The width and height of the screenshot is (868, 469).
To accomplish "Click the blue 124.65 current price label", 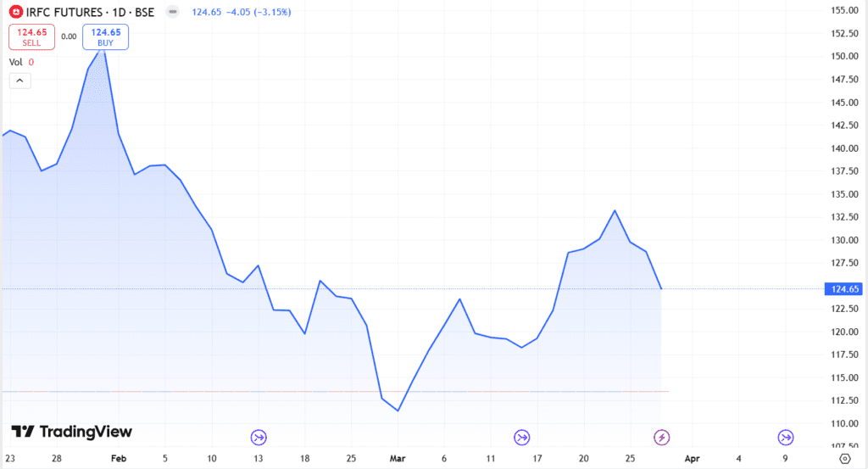I will pos(843,289).
